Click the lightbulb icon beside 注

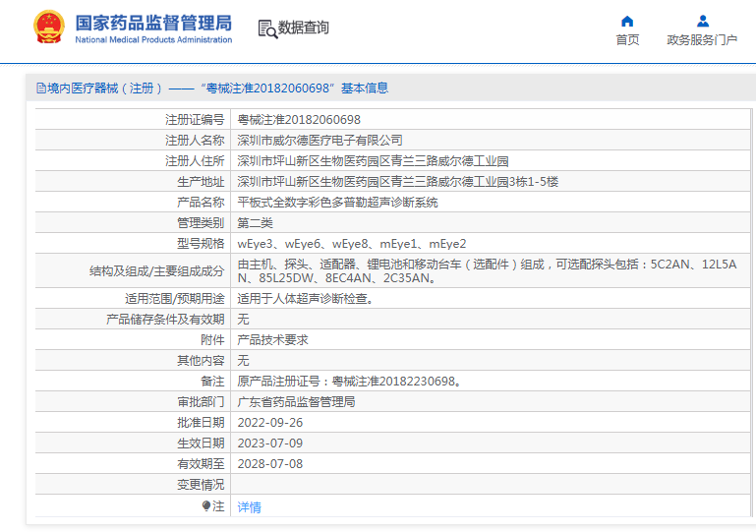pos(206,506)
